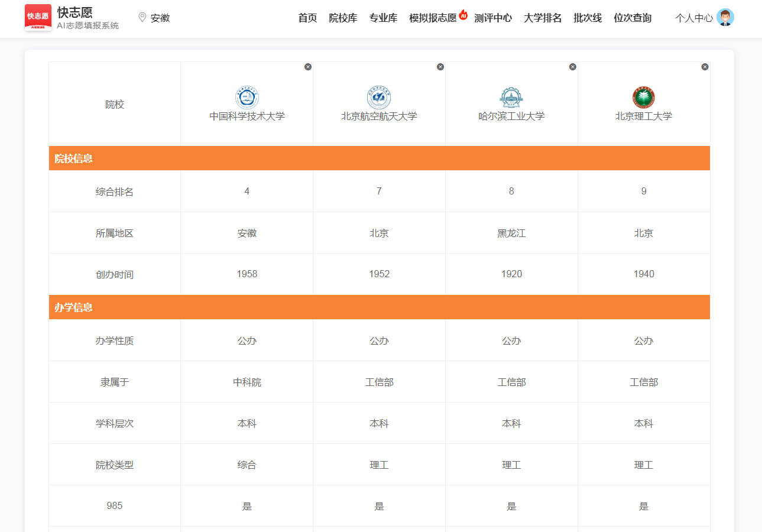Viewport: 762px width, 532px height.
Task: Click 工信部 cell for 北京航空航天大学
Action: 379,382
